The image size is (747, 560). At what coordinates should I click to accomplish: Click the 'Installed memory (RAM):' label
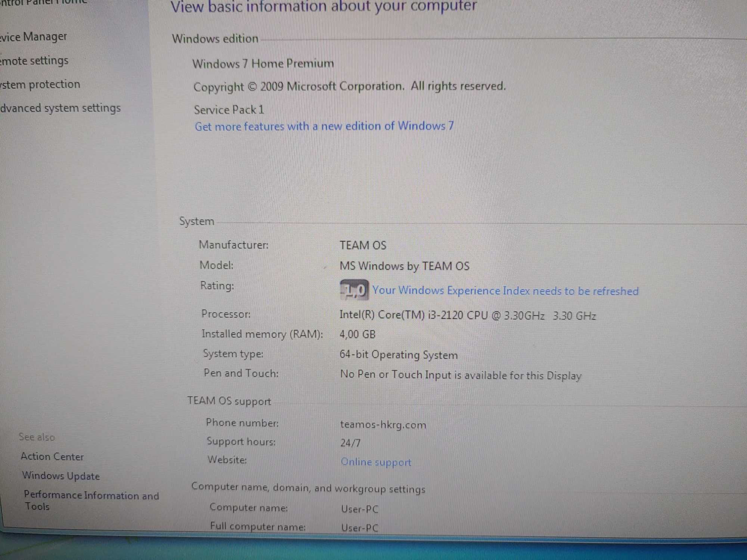[x=263, y=334]
